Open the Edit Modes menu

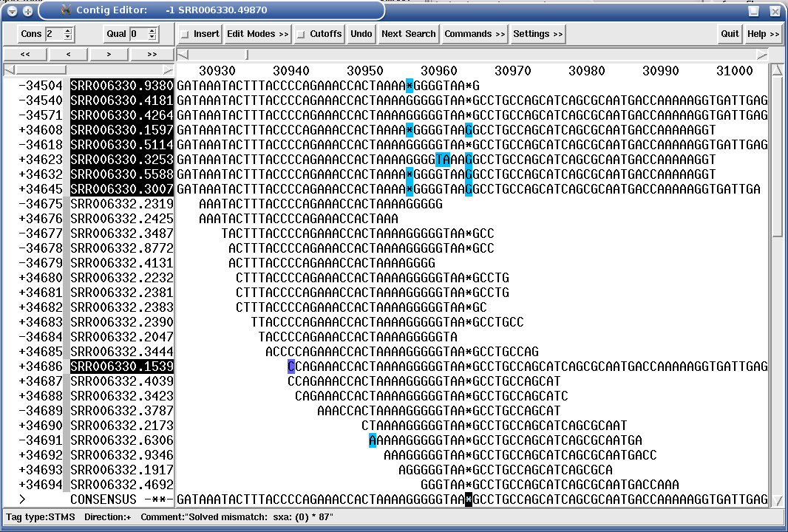pos(257,34)
